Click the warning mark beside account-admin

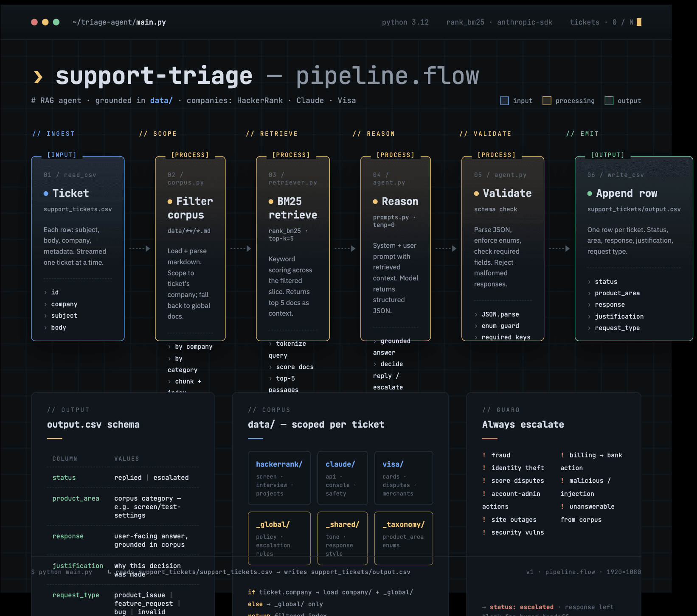[484, 494]
